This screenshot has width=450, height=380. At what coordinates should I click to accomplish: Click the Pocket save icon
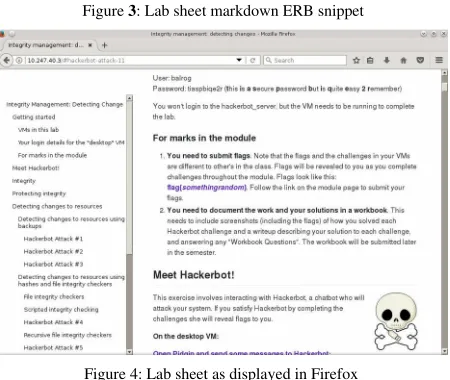pyautogui.click(x=420, y=60)
